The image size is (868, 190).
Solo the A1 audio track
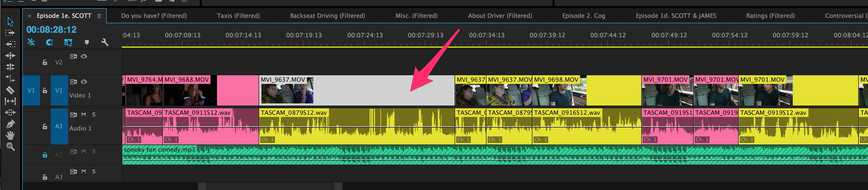click(x=94, y=114)
